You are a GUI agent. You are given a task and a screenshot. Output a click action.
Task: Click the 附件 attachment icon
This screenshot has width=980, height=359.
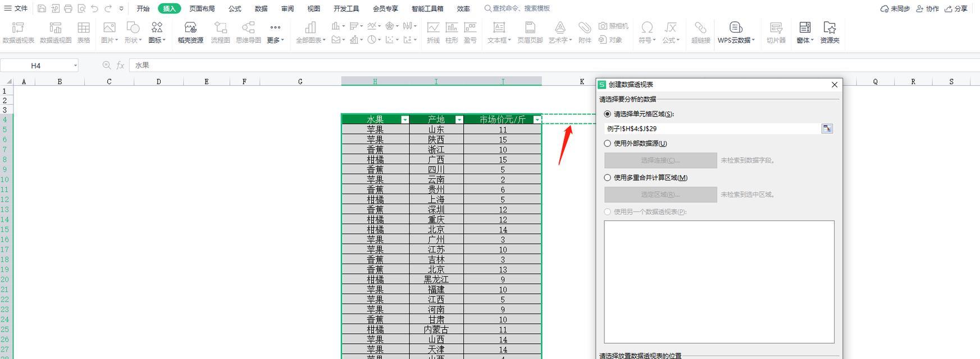click(x=585, y=33)
